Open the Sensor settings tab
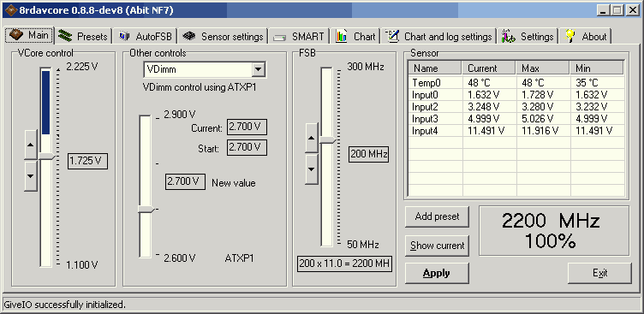The width and height of the screenshot is (644, 314). 224,36
